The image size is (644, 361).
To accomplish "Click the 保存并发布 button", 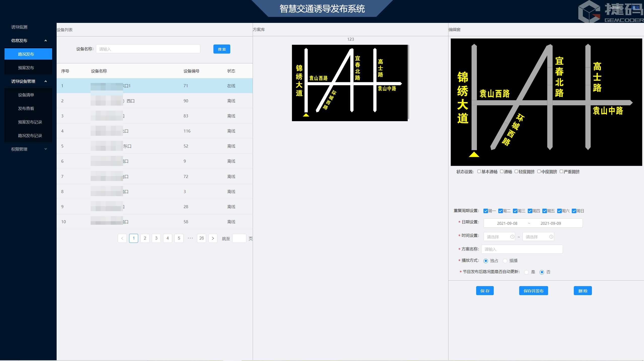I will (x=533, y=291).
